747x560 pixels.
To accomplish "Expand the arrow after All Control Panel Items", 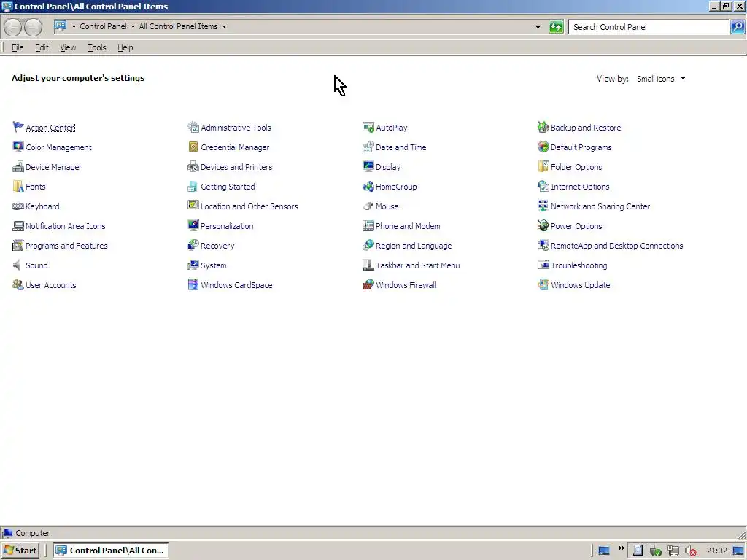I will [x=225, y=27].
